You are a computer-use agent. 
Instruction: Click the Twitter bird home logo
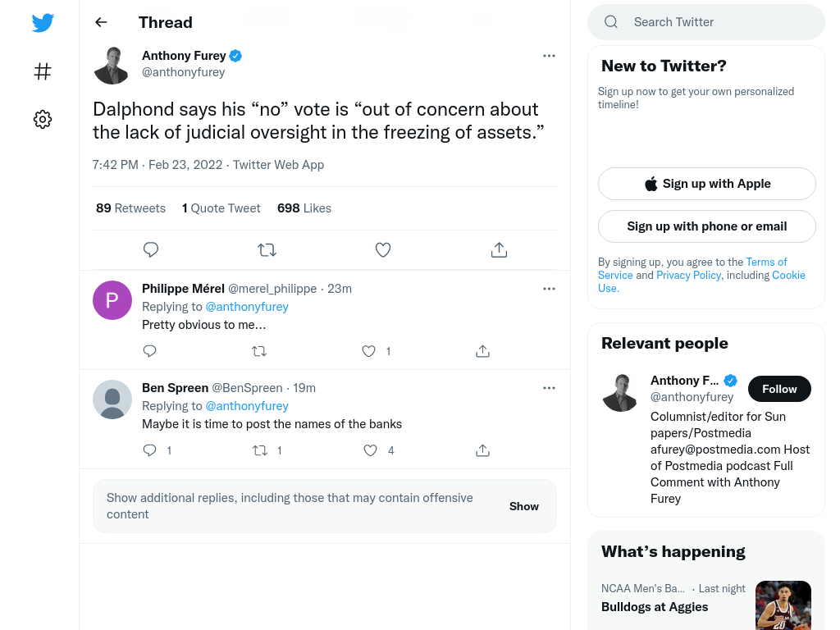tap(43, 22)
